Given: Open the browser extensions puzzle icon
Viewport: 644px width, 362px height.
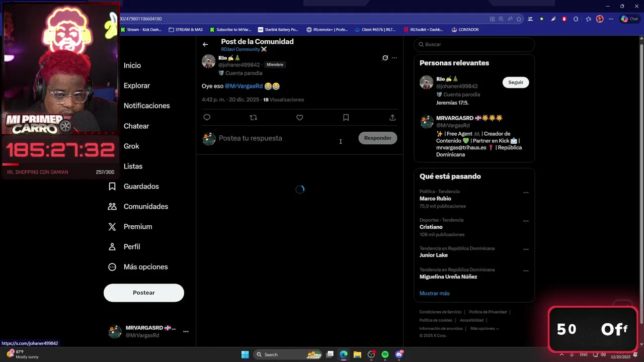Looking at the screenshot, I should 576,19.
